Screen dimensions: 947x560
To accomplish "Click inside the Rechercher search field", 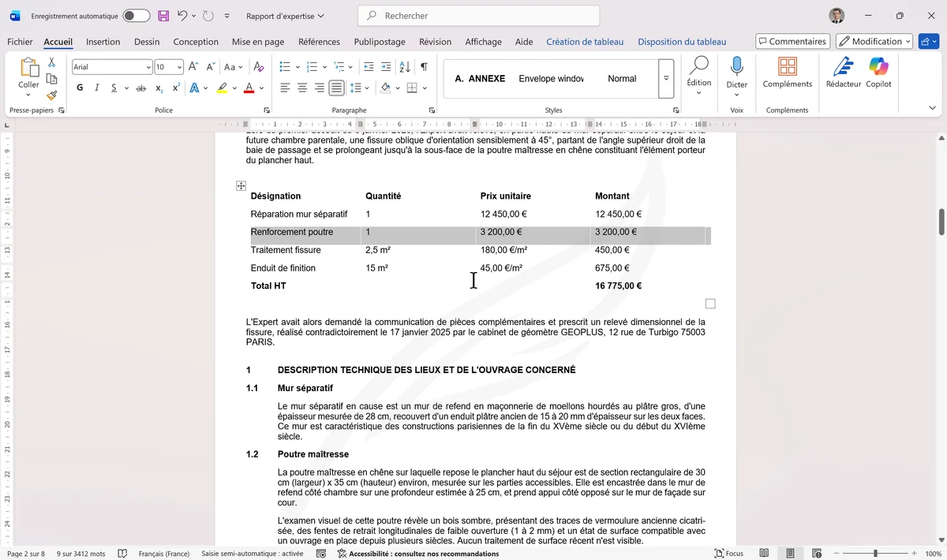I will point(477,16).
